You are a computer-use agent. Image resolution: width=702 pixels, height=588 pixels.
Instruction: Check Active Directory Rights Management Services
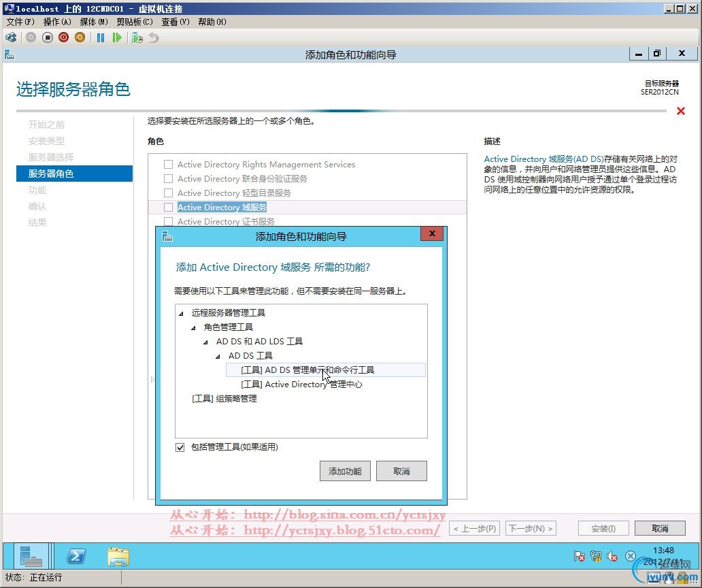168,164
